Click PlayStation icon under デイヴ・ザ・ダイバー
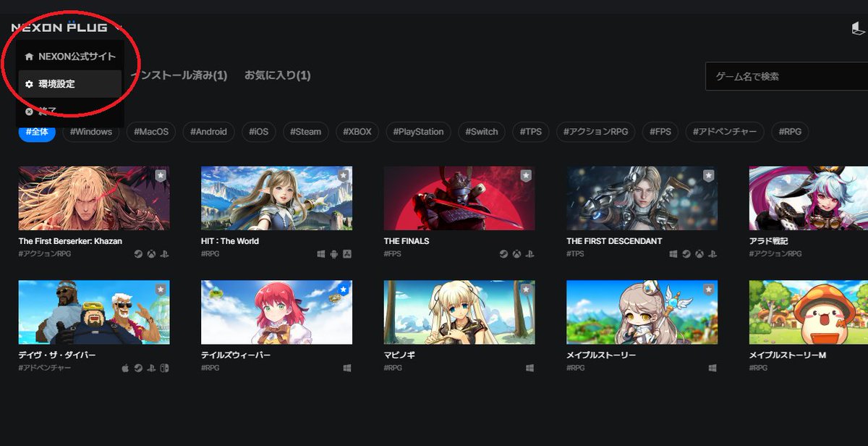This screenshot has width=868, height=446. pos(151,369)
